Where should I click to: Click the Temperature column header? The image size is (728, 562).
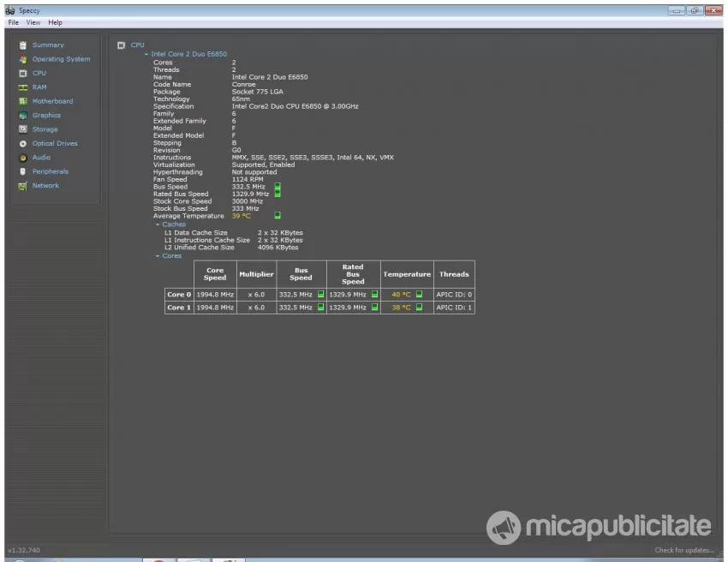pos(407,274)
